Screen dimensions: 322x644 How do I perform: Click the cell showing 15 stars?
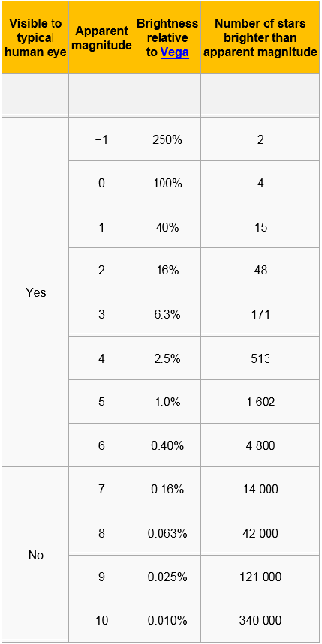tap(260, 226)
